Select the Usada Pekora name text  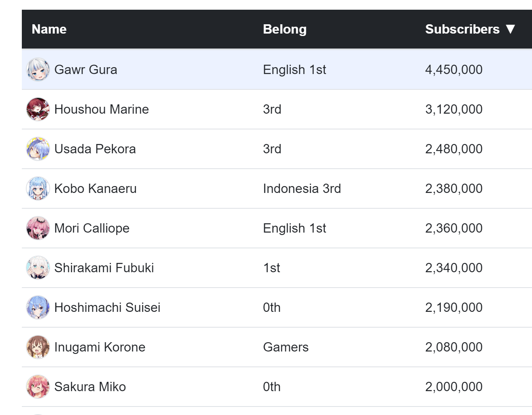tap(95, 149)
